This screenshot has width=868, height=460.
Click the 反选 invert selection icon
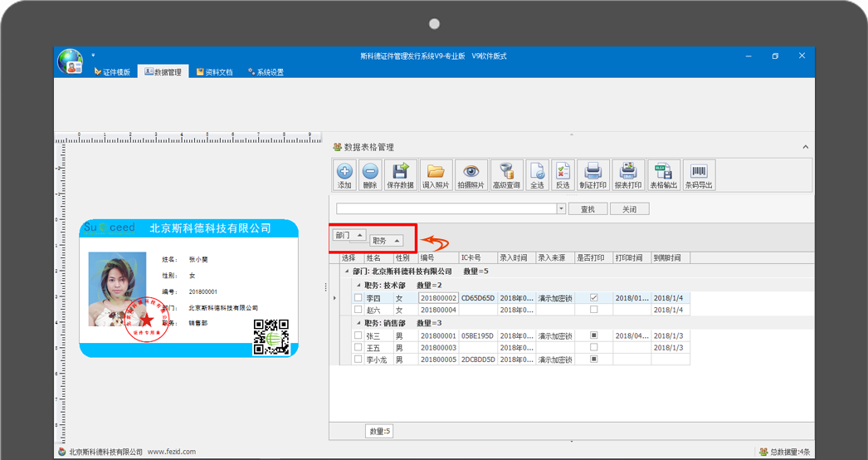563,171
